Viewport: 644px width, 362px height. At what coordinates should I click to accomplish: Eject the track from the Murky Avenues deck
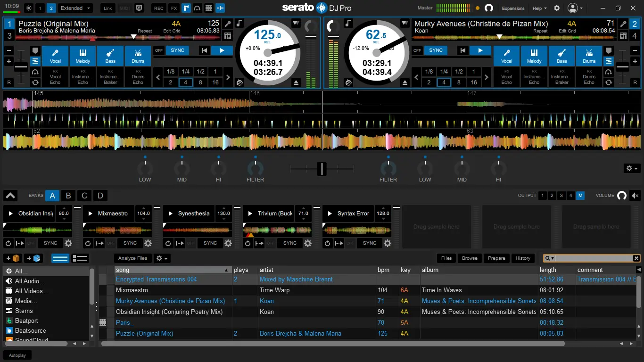pos(405,82)
